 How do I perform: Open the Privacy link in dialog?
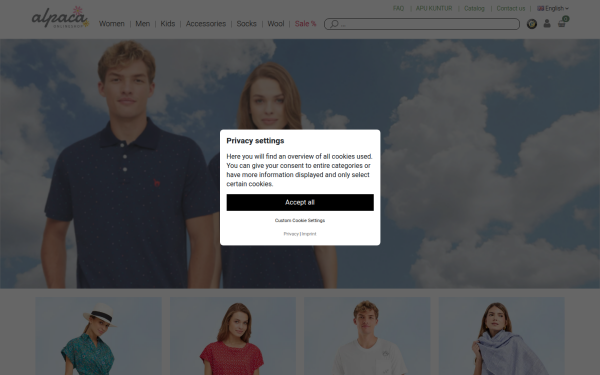[291, 234]
